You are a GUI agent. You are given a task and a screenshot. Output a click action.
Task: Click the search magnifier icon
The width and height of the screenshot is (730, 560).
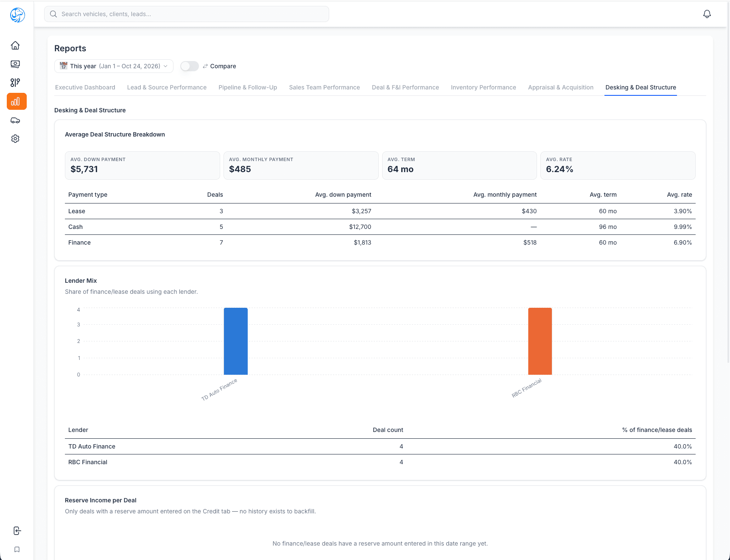(x=53, y=14)
